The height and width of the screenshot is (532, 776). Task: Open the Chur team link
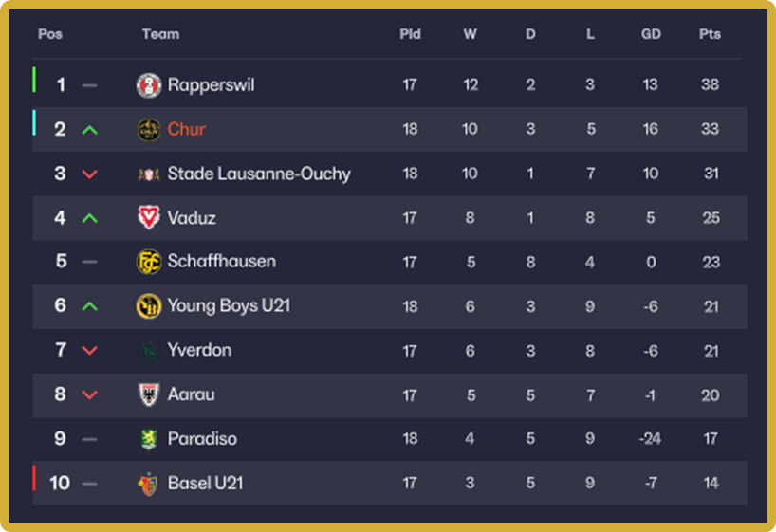click(x=187, y=130)
